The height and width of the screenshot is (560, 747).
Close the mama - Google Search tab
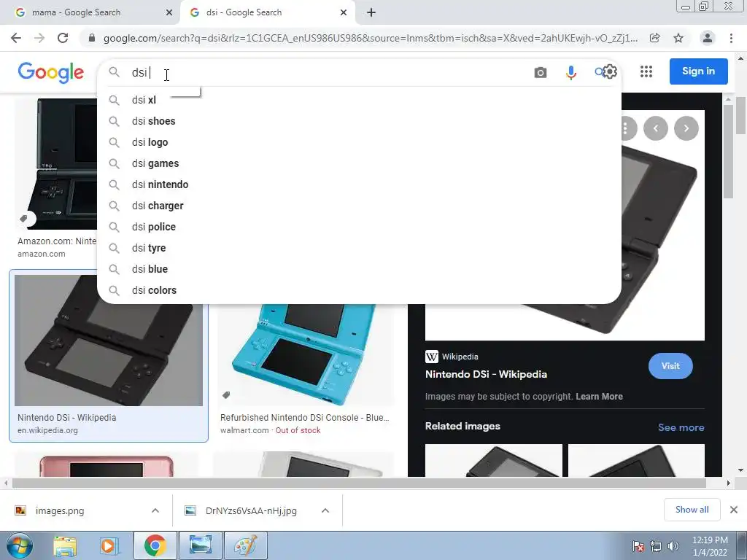click(169, 12)
